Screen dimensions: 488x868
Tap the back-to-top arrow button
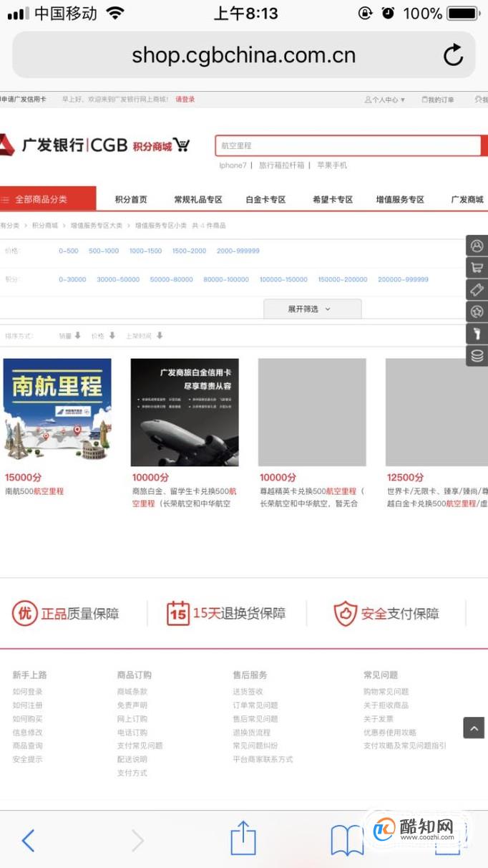(x=474, y=728)
